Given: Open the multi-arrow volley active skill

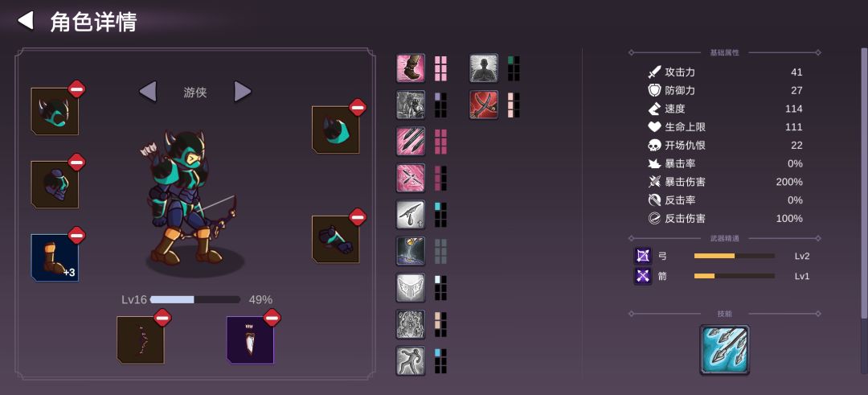Looking at the screenshot, I should click(x=725, y=350).
